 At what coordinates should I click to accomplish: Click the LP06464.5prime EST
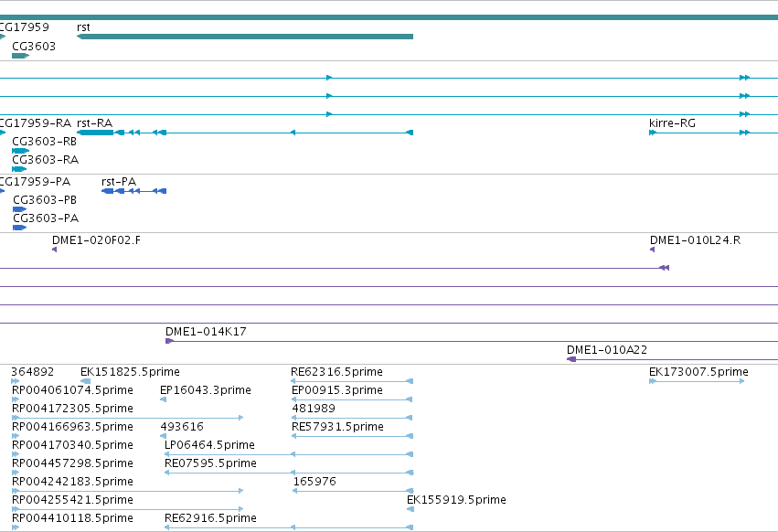289,454
